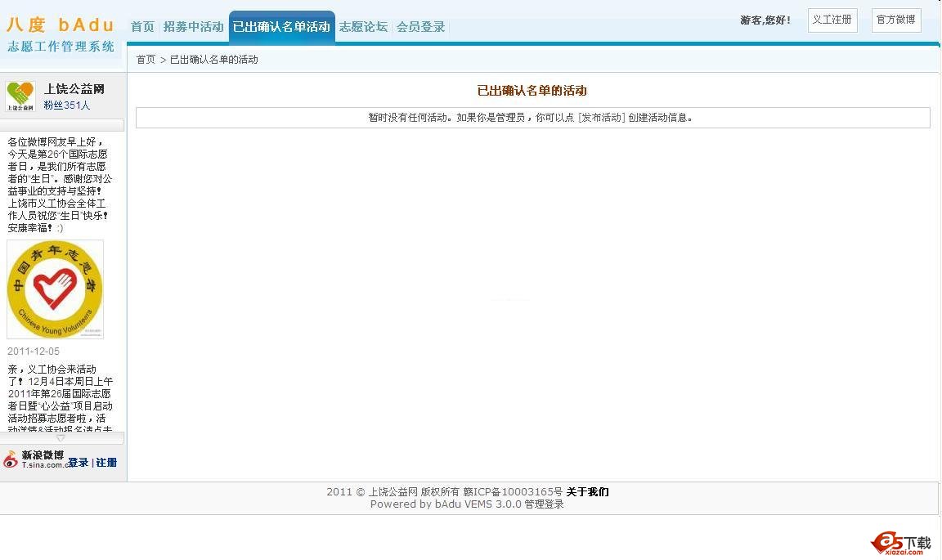942x560 pixels.
Task: Open the 会员登录 tab
Action: pyautogui.click(x=420, y=26)
